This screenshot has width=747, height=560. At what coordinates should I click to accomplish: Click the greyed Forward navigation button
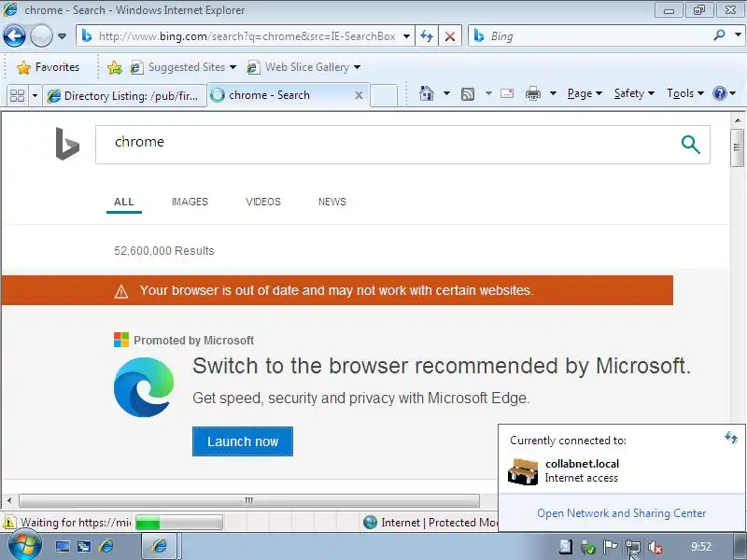(x=41, y=35)
